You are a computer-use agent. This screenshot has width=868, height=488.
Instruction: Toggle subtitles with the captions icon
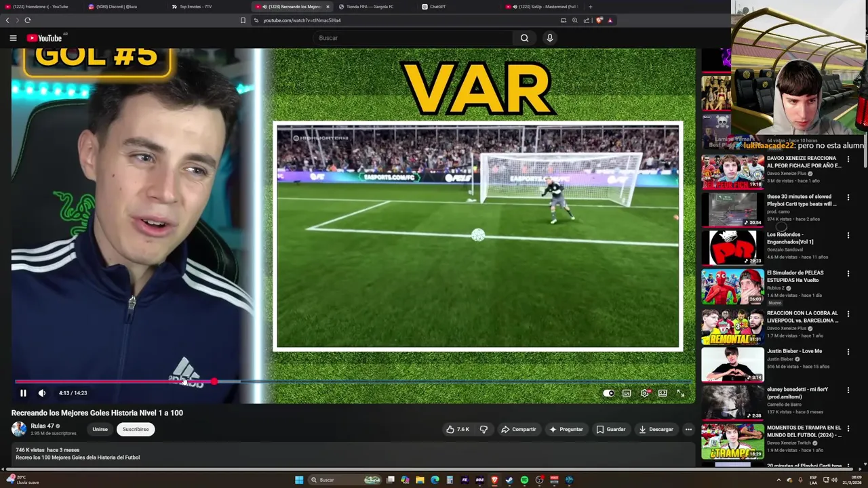click(627, 393)
